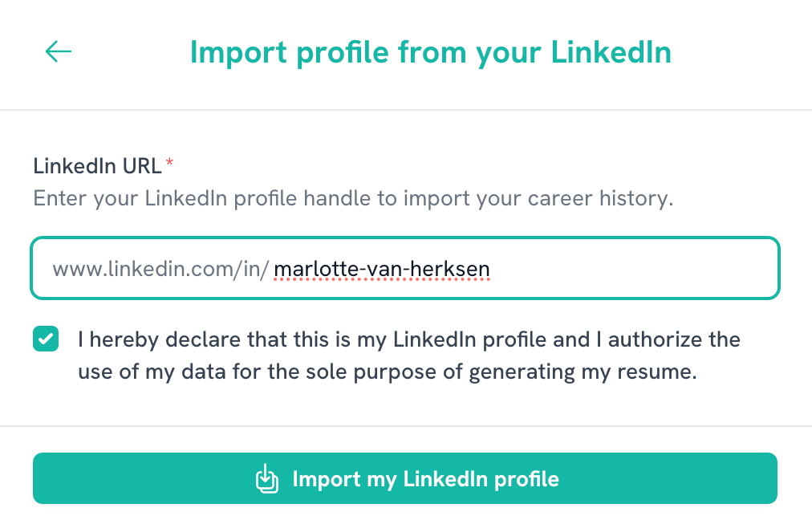Click the left arrow to return to previous screen

click(57, 51)
